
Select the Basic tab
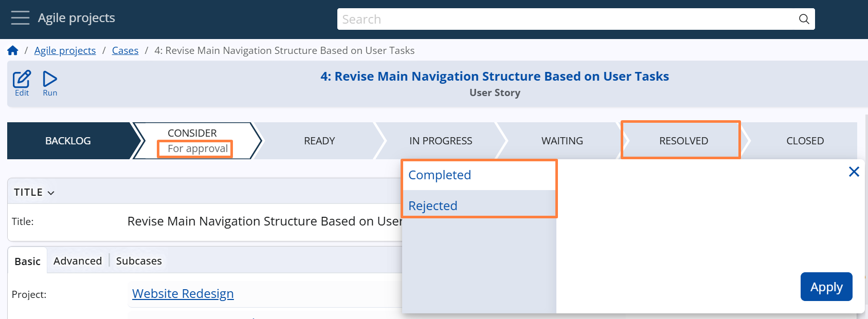(x=27, y=261)
